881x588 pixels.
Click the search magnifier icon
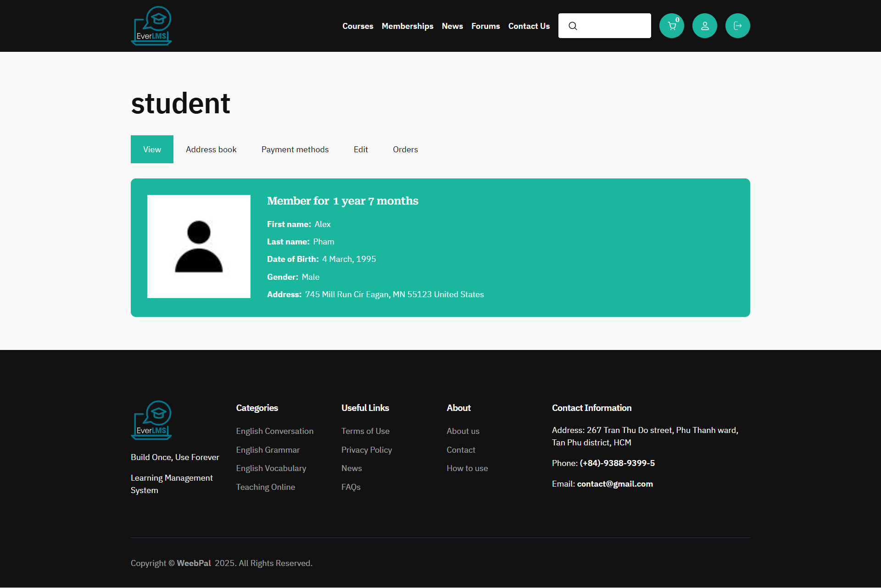[x=573, y=26]
